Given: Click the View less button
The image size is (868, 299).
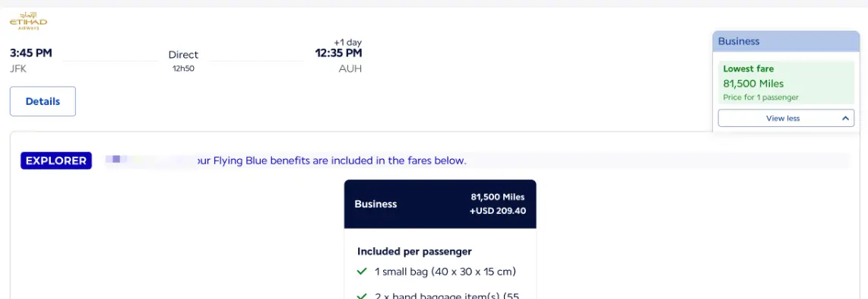Looking at the screenshot, I should point(785,118).
